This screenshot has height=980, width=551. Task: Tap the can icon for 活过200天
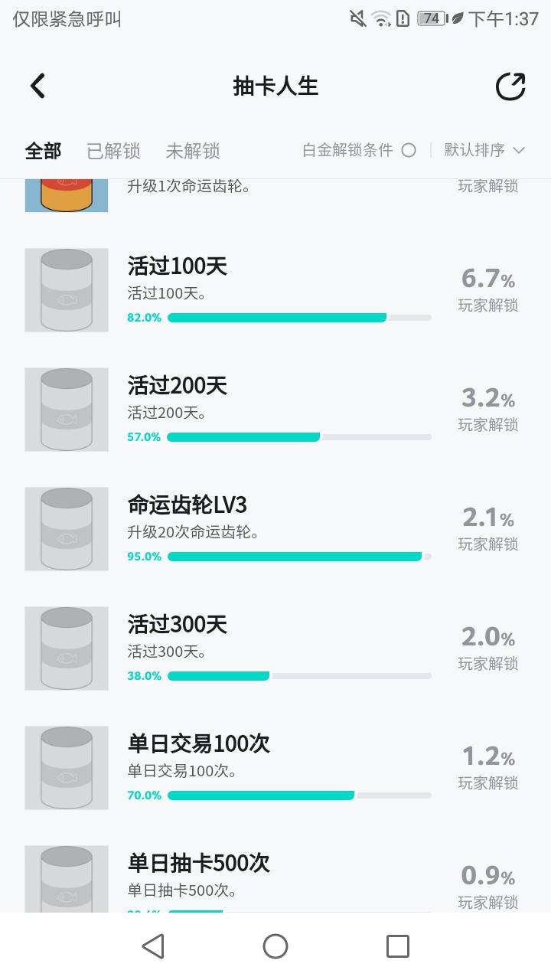pos(67,410)
